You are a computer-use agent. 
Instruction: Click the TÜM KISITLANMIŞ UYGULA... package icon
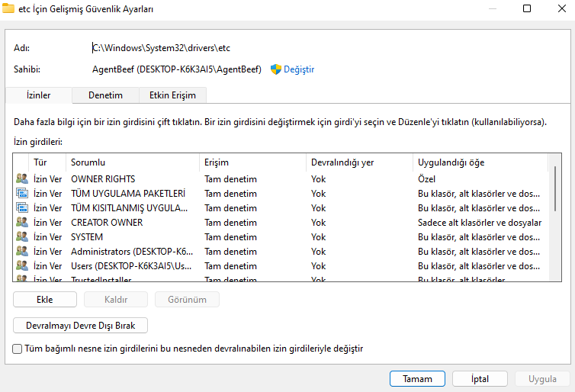click(x=22, y=207)
